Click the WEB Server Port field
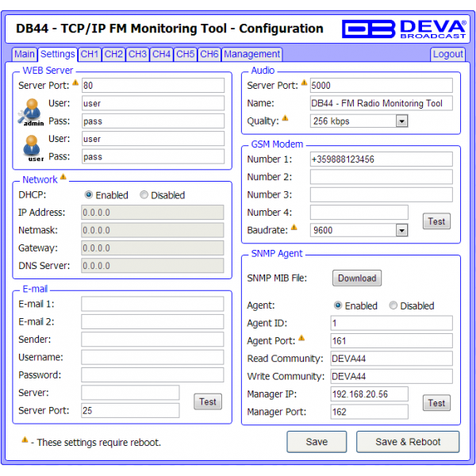 tap(153, 86)
